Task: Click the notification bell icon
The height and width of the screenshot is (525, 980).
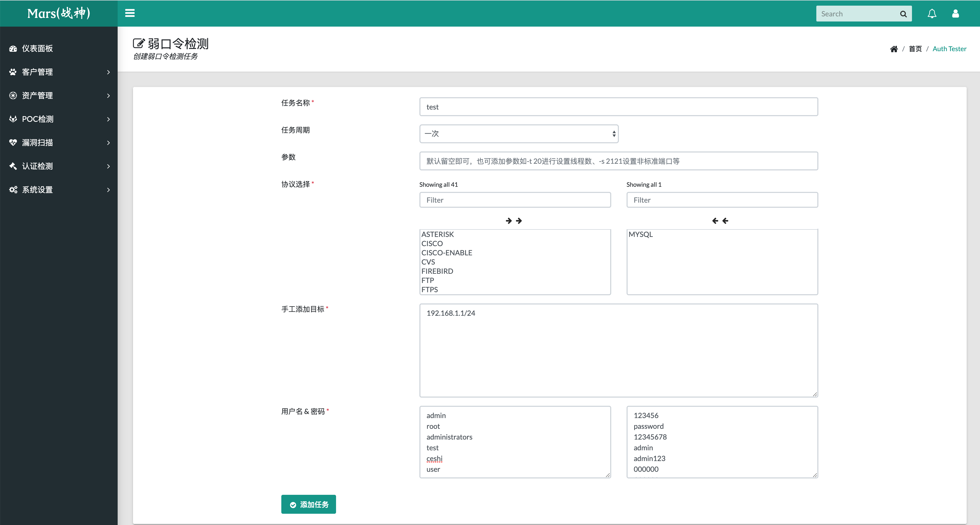Action: point(932,14)
